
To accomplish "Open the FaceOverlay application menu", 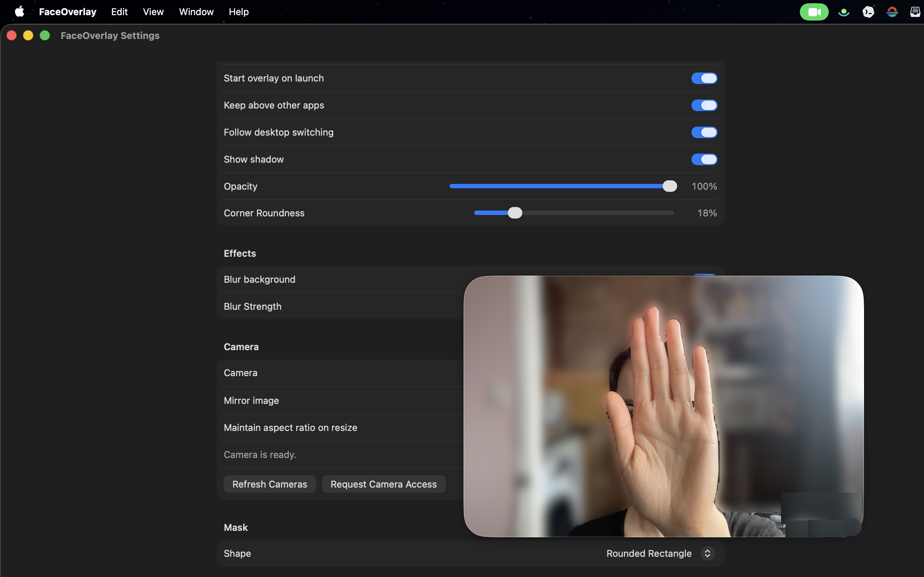I will (67, 12).
